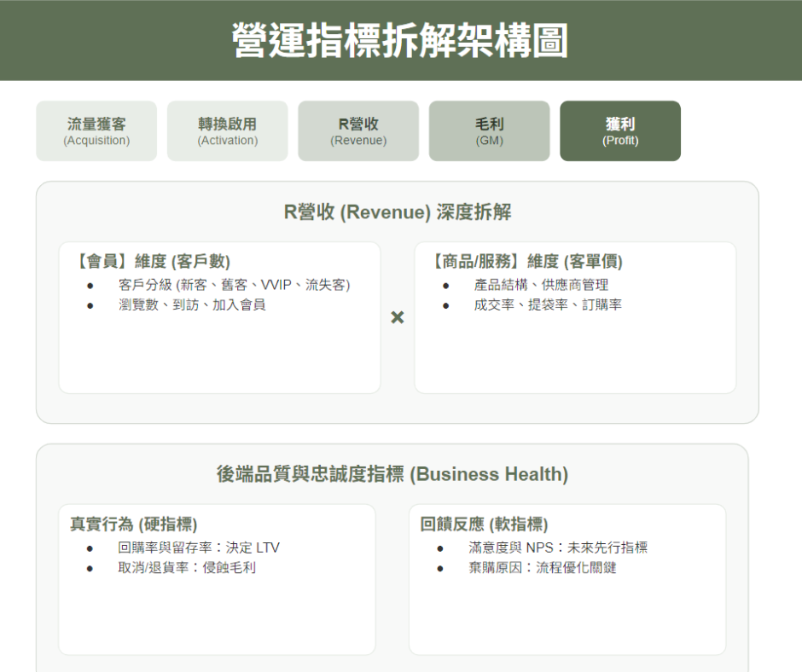Select the 流量獲客 (Acquisition) stage tab
Screen dimensions: 802x672
pyautogui.click(x=96, y=130)
